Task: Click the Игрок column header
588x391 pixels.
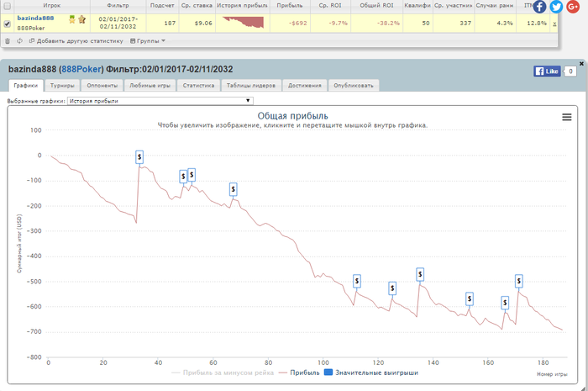Action: point(52,6)
